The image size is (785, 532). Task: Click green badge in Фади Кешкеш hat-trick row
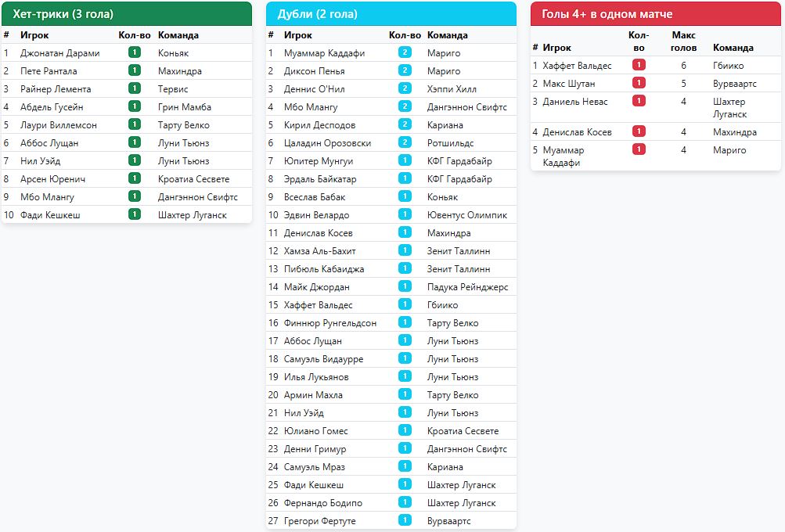click(x=135, y=215)
